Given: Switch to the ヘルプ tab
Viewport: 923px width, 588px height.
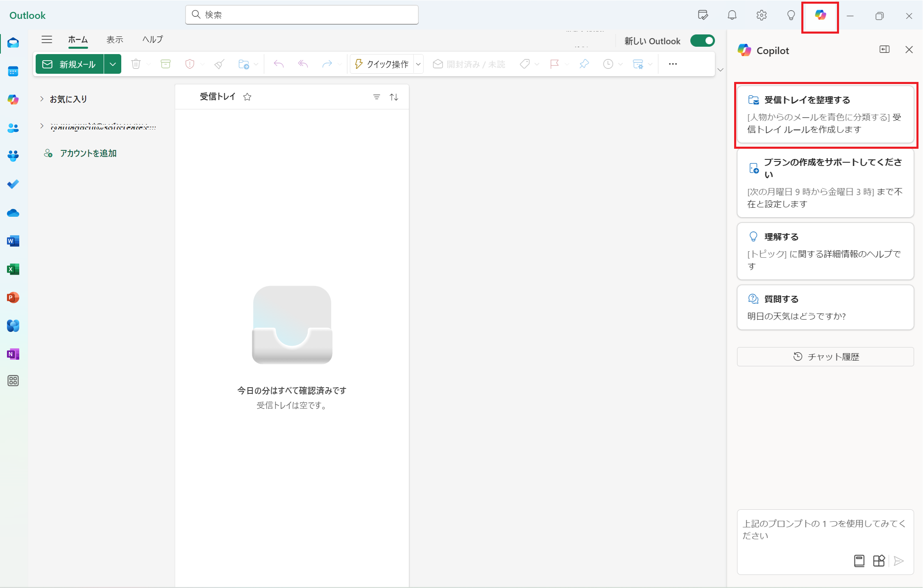Looking at the screenshot, I should pyautogui.click(x=153, y=39).
